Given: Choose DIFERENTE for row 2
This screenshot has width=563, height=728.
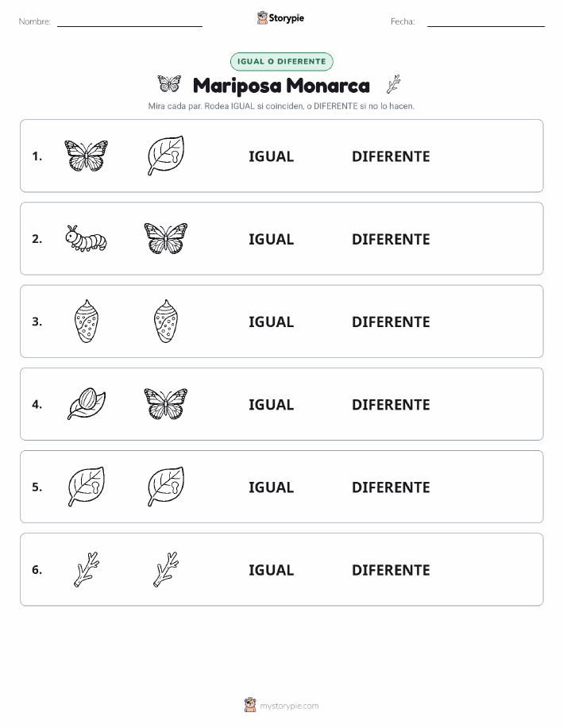Looking at the screenshot, I should 391,239.
